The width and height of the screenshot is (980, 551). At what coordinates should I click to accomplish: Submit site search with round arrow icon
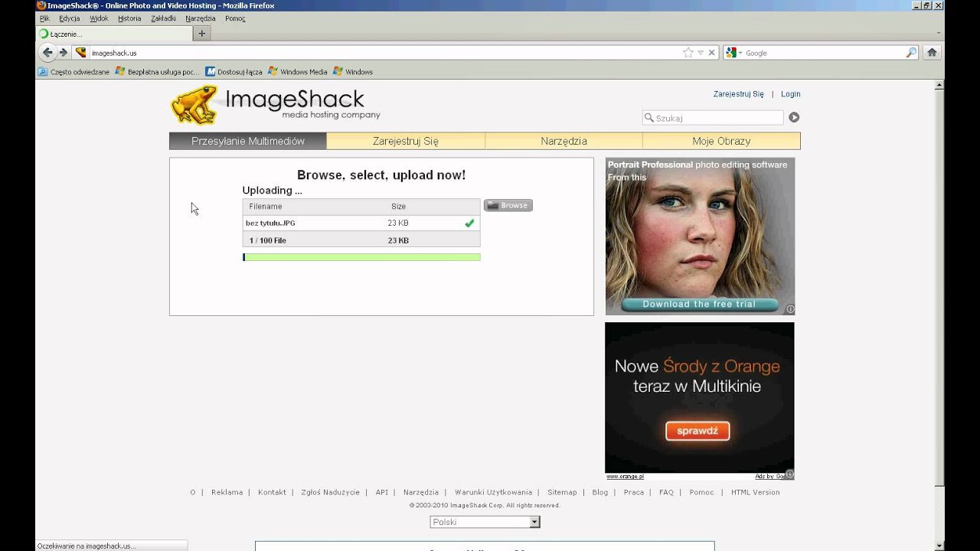pyautogui.click(x=794, y=117)
